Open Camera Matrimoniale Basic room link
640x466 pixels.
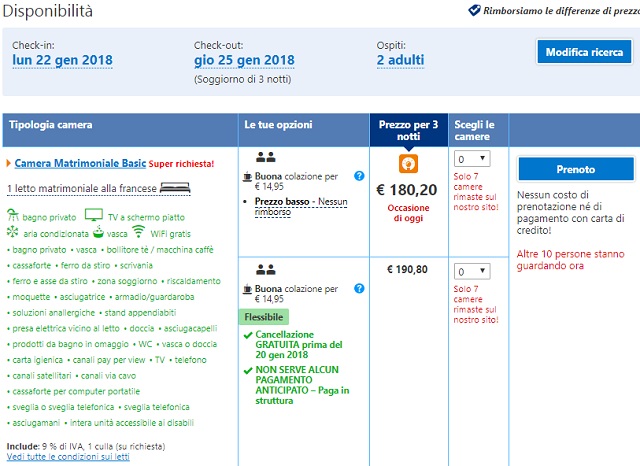coord(80,163)
